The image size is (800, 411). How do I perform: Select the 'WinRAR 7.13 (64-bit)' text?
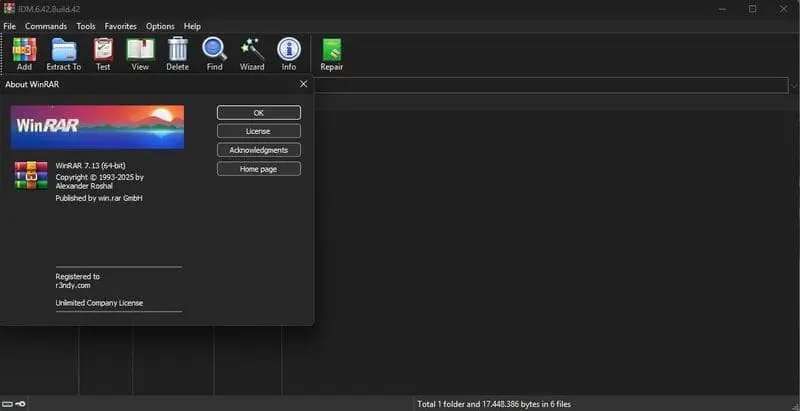[90, 165]
